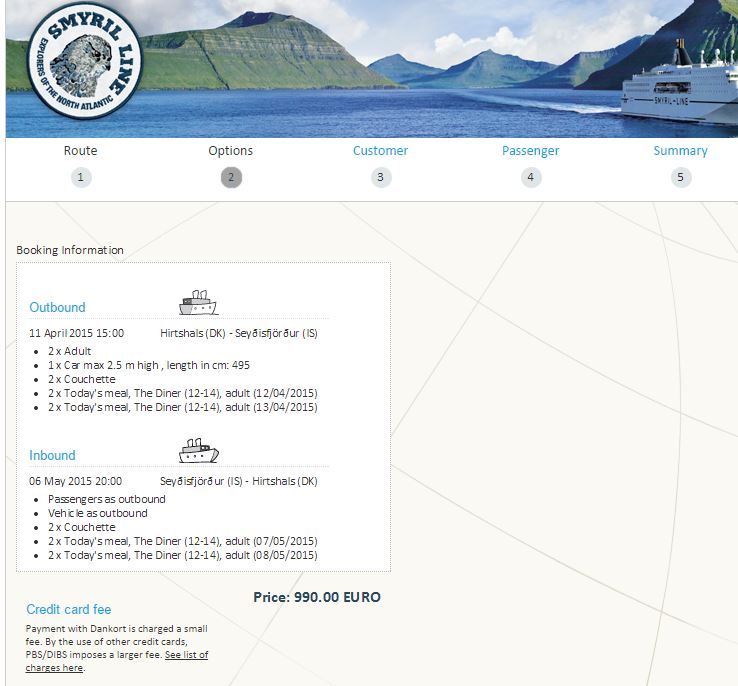This screenshot has height=686, width=738.
Task: Click the Credit card fee heading
Action: pos(69,609)
